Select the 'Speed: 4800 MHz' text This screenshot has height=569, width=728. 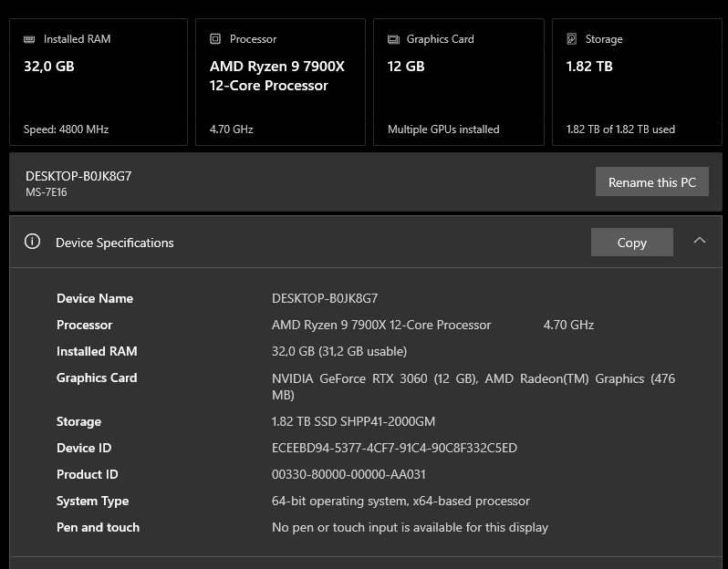[x=66, y=129]
